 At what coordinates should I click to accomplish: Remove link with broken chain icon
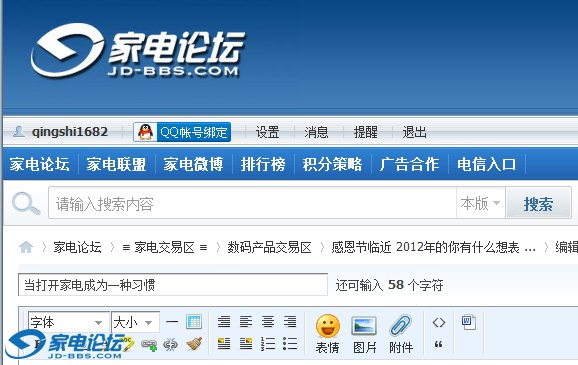[170, 345]
